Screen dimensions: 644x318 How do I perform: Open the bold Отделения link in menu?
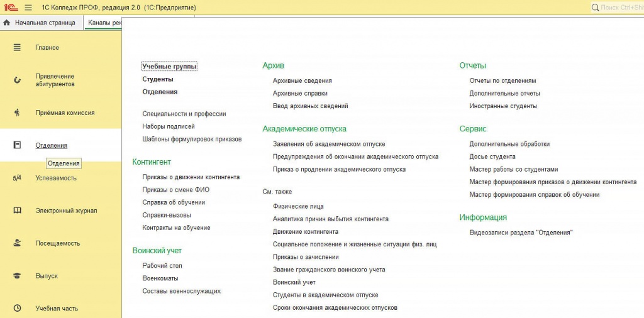click(160, 92)
